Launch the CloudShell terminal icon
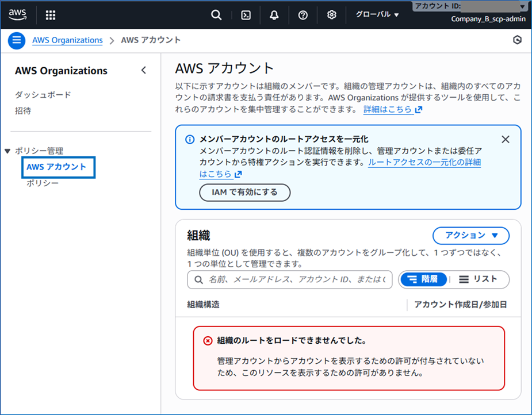The height and width of the screenshot is (415, 532). click(x=245, y=15)
